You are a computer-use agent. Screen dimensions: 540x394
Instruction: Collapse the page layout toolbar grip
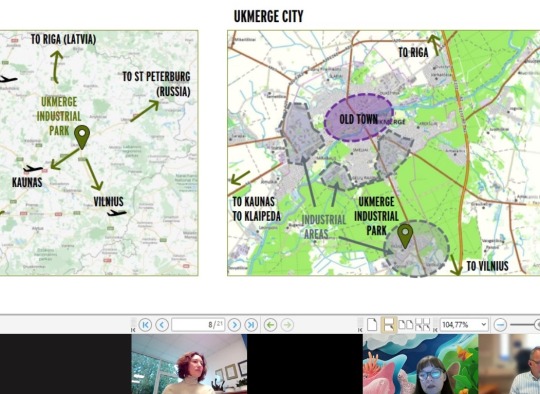pyautogui.click(x=360, y=325)
